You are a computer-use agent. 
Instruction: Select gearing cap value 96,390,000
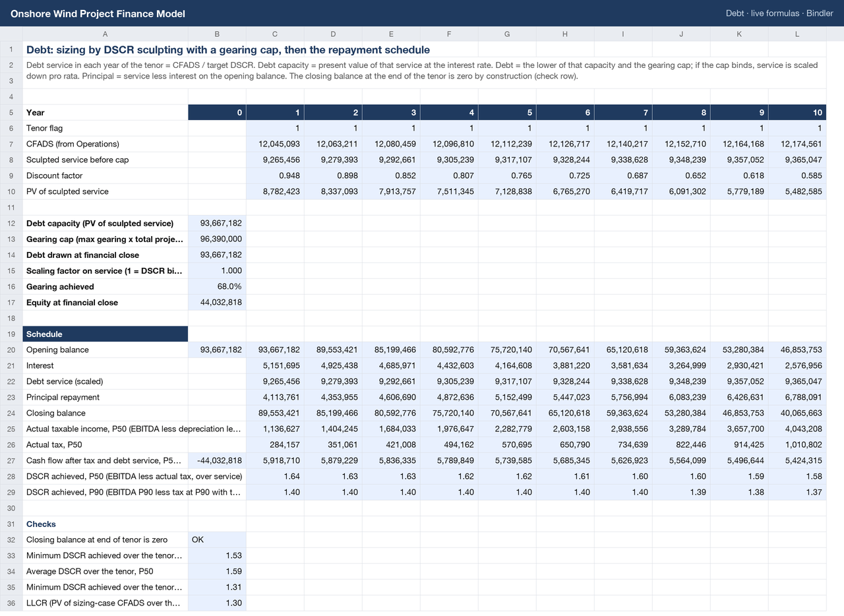(x=217, y=239)
